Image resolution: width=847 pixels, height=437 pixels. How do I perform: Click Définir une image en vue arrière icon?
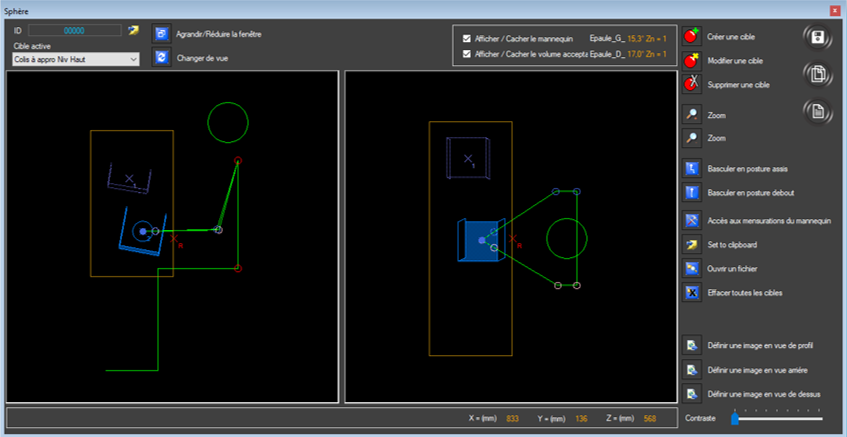(692, 369)
